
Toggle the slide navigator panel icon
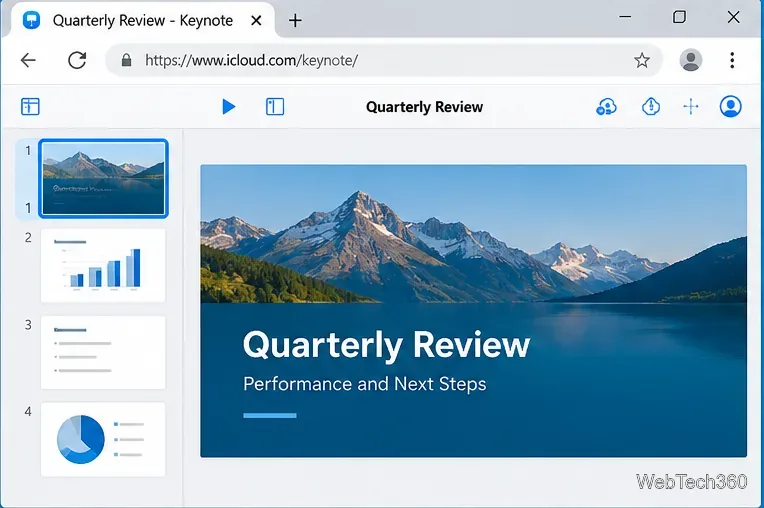275,107
